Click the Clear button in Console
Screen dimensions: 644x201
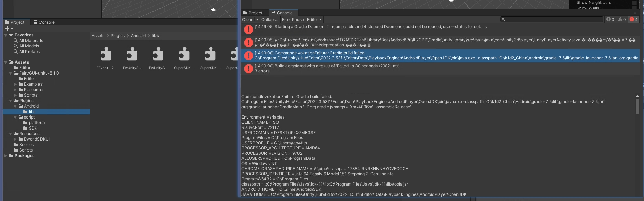(x=247, y=20)
